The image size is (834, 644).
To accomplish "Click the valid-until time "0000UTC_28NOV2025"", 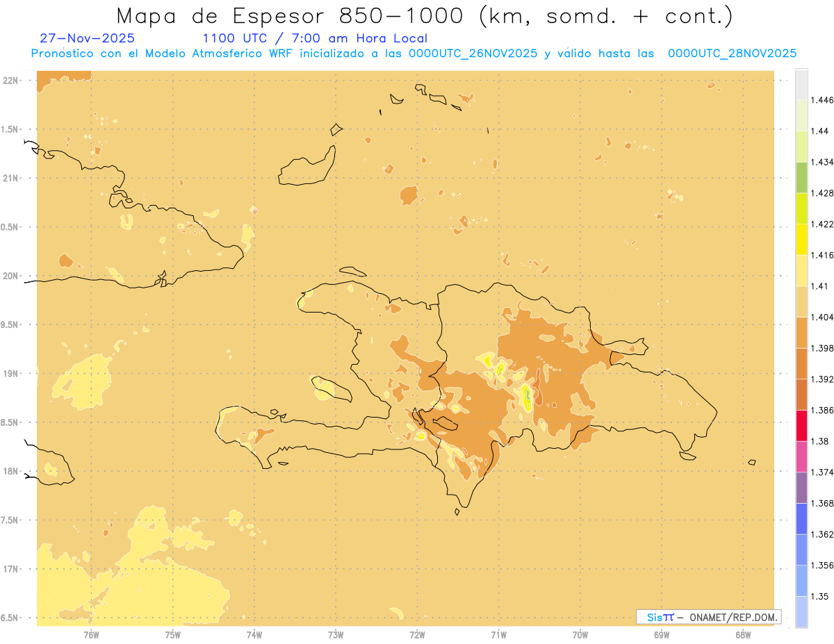I will pos(732,53).
